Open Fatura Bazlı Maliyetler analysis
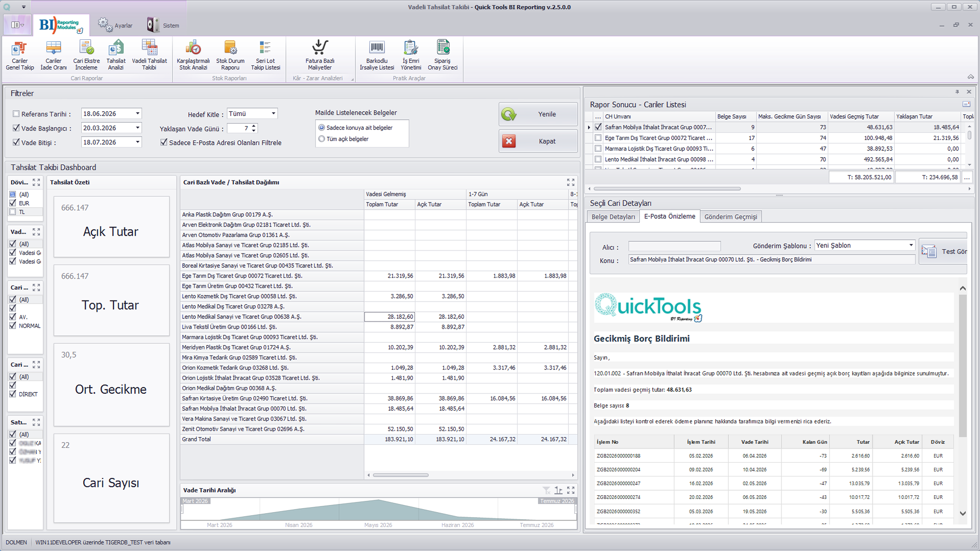This screenshot has width=980, height=551. tap(320, 55)
